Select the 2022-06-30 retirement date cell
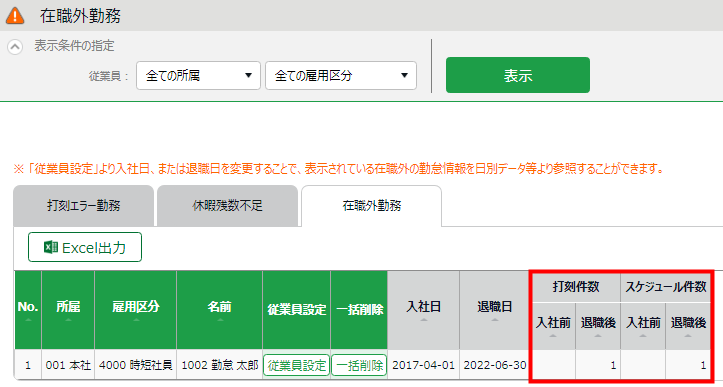 pos(494,365)
